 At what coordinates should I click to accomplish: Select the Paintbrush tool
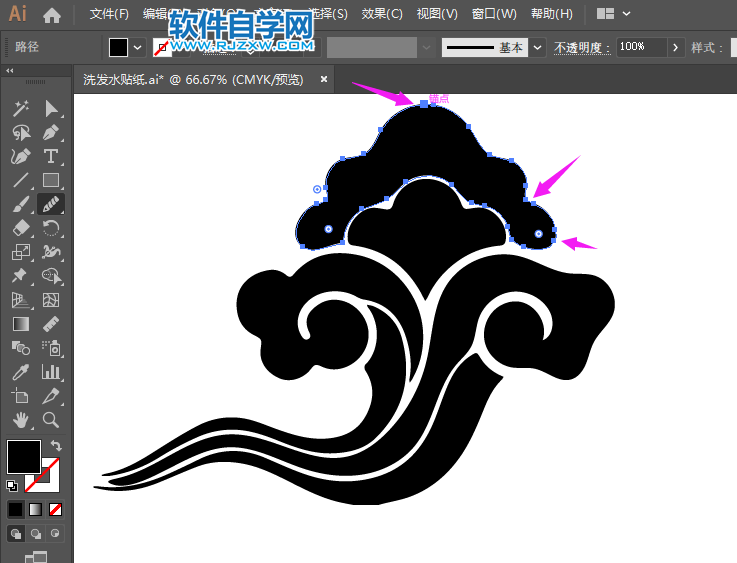(x=21, y=204)
